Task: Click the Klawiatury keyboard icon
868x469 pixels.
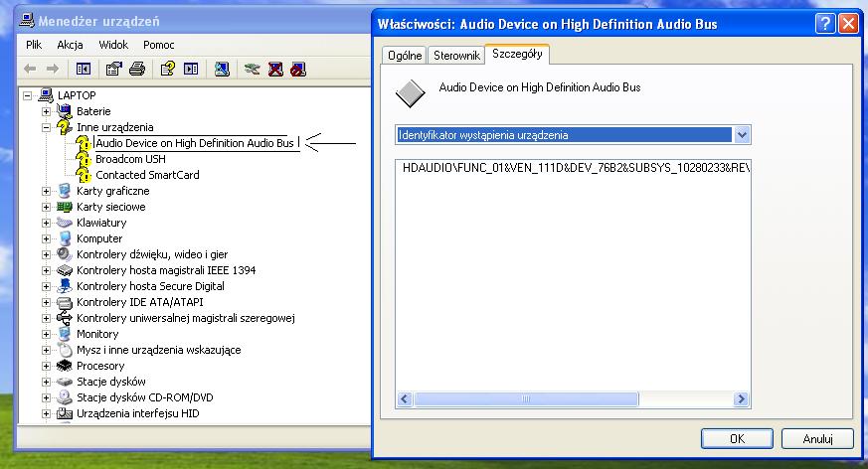Action: tap(65, 223)
